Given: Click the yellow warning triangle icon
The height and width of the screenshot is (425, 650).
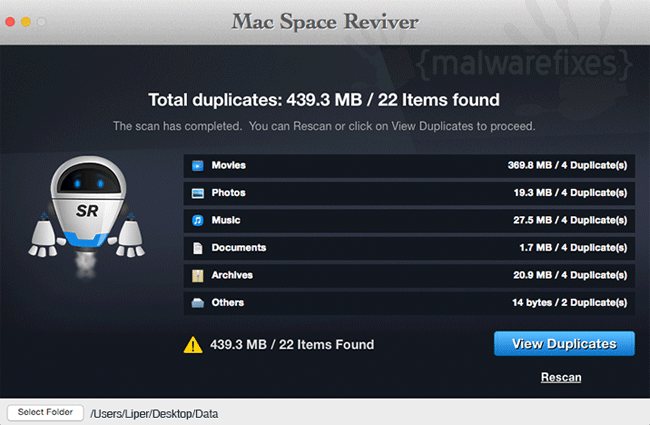Looking at the screenshot, I should pyautogui.click(x=193, y=345).
